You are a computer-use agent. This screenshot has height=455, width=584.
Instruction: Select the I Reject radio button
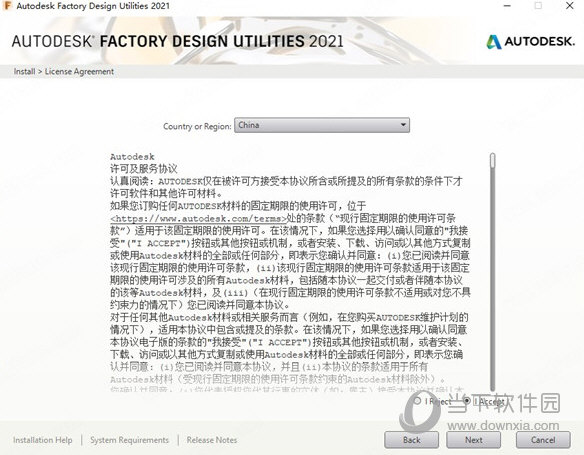418,401
